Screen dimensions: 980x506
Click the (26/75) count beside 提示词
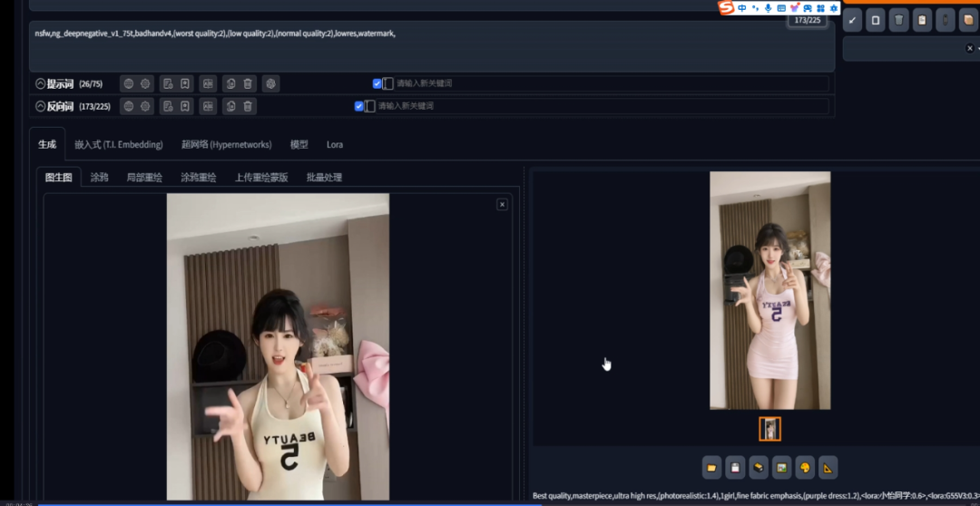pyautogui.click(x=91, y=83)
